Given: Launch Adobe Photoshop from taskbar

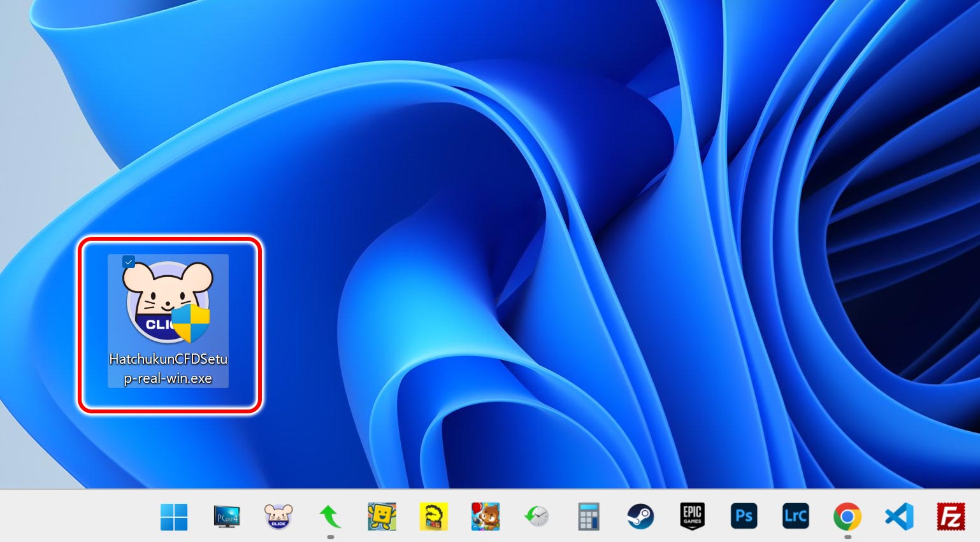Looking at the screenshot, I should [x=744, y=517].
